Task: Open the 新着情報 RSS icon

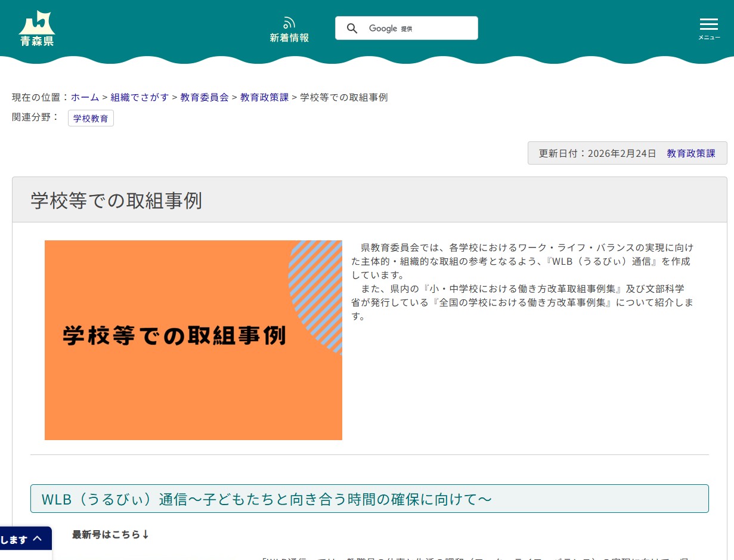Action: pyautogui.click(x=289, y=23)
